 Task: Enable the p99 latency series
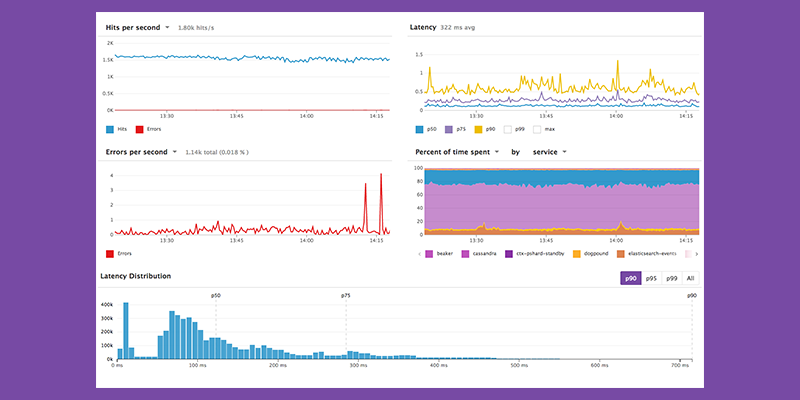coord(508,130)
